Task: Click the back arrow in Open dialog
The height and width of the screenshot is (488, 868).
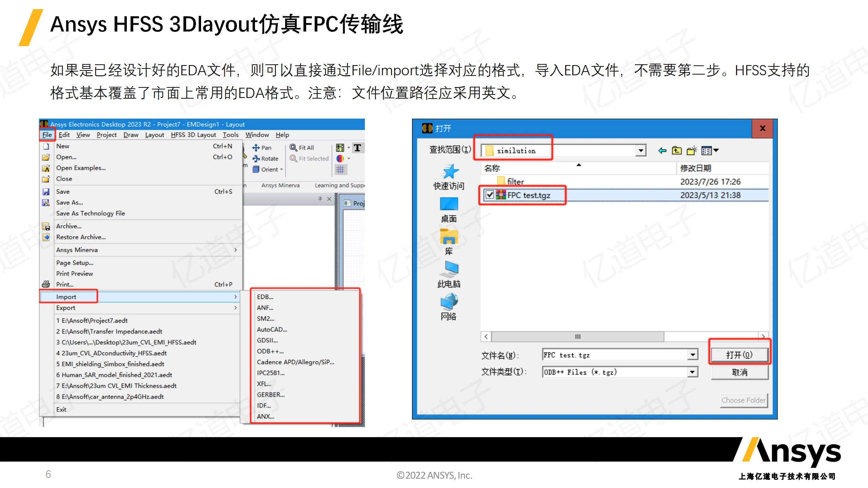Action: pos(662,150)
